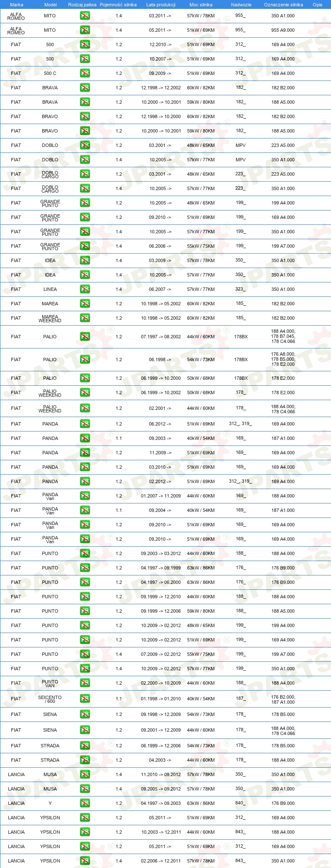
Task: Click fuel icon in Fiat Strada 06.1999 row
Action: coord(85,746)
